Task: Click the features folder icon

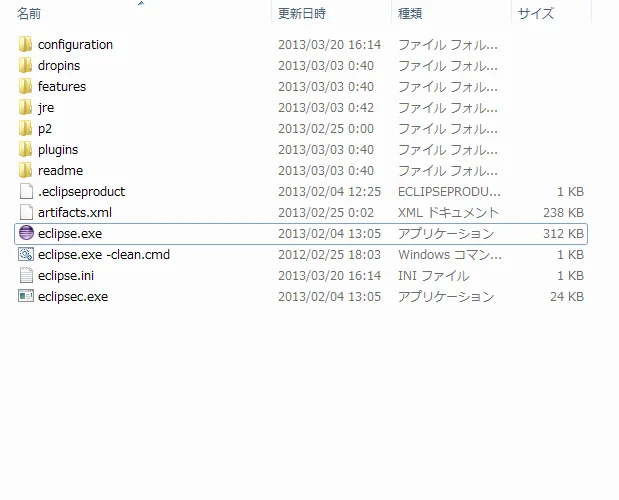Action: (25, 86)
